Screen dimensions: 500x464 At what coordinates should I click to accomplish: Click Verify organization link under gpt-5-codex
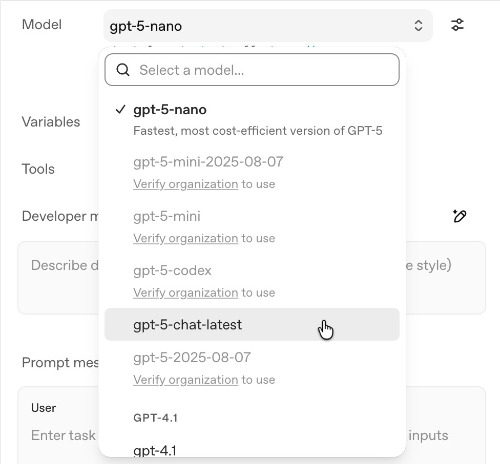point(186,293)
